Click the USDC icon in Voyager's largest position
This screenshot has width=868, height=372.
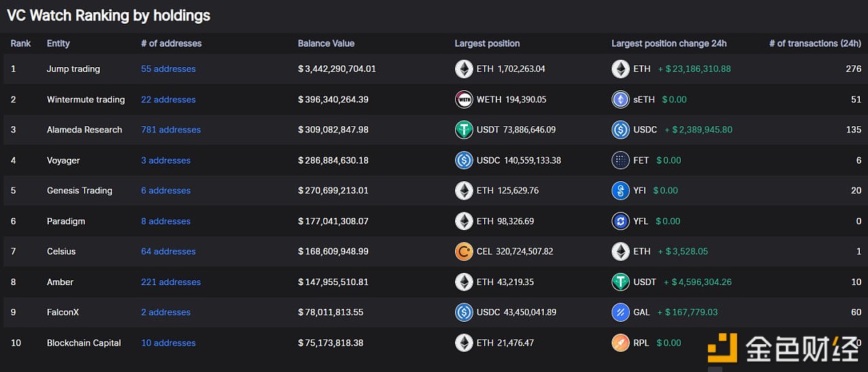point(464,160)
